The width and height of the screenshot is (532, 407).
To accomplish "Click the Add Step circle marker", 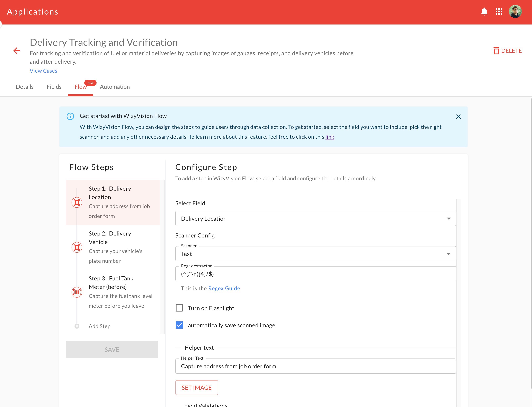I will 77,326.
